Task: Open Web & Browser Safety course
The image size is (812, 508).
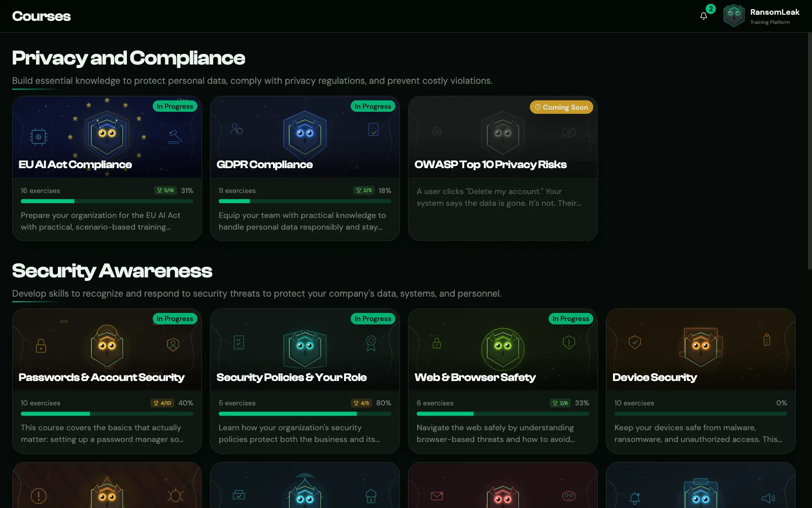Action: coord(503,381)
